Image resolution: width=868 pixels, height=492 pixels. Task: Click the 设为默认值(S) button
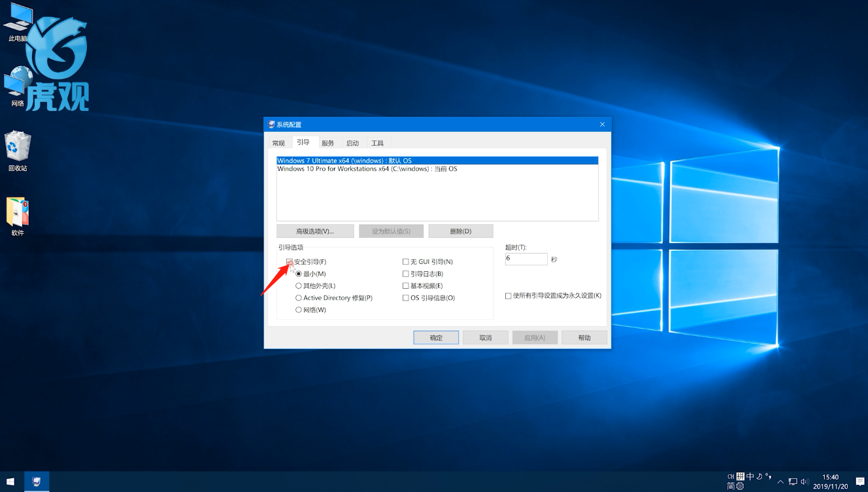[392, 231]
